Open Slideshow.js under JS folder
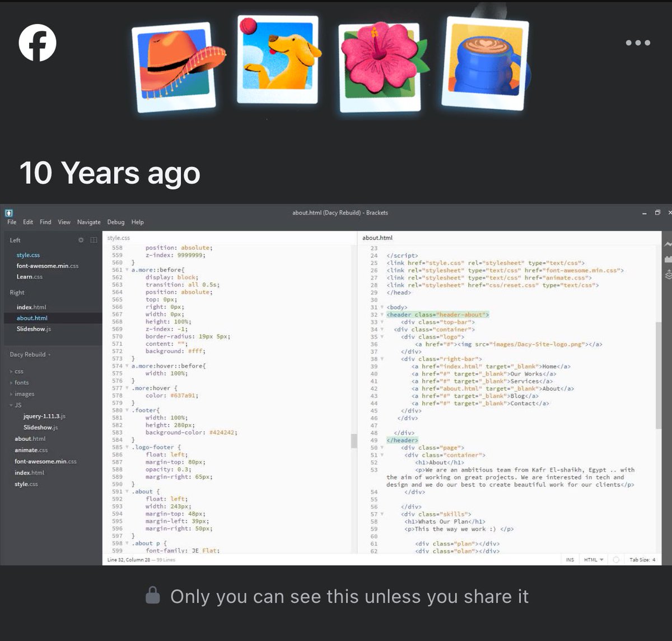This screenshot has width=672, height=641. pos(40,428)
